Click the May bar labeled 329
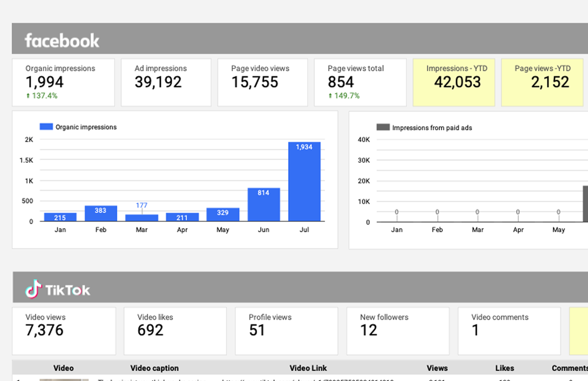588x381 pixels. pyautogui.click(x=223, y=214)
